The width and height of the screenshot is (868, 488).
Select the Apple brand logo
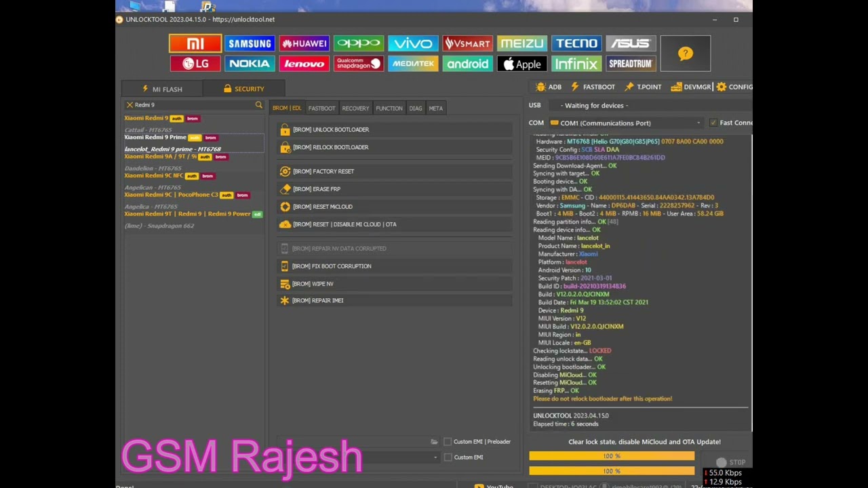click(x=521, y=64)
